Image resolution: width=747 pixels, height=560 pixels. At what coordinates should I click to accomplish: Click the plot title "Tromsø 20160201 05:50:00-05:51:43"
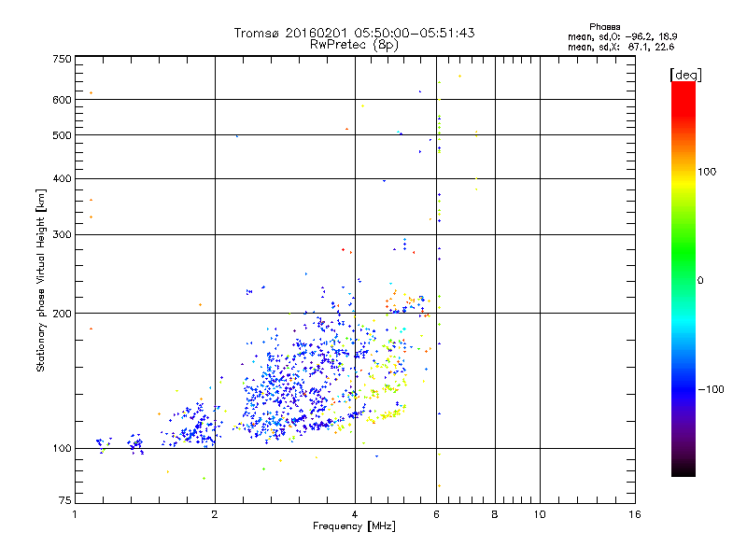(354, 33)
